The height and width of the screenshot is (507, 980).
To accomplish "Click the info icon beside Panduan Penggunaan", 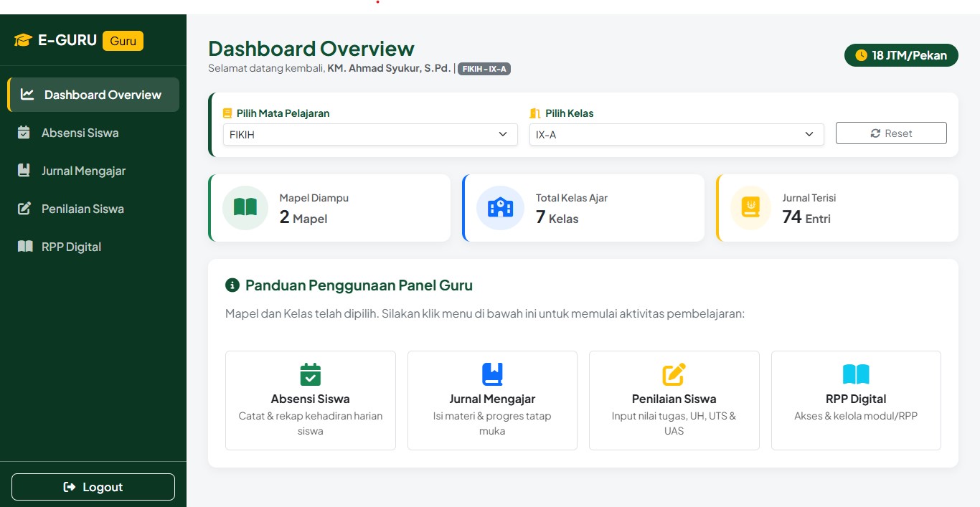I will click(232, 285).
